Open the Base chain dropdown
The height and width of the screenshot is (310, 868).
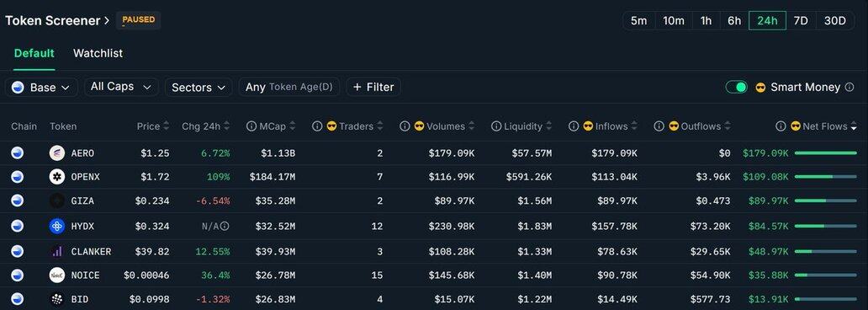(x=41, y=87)
